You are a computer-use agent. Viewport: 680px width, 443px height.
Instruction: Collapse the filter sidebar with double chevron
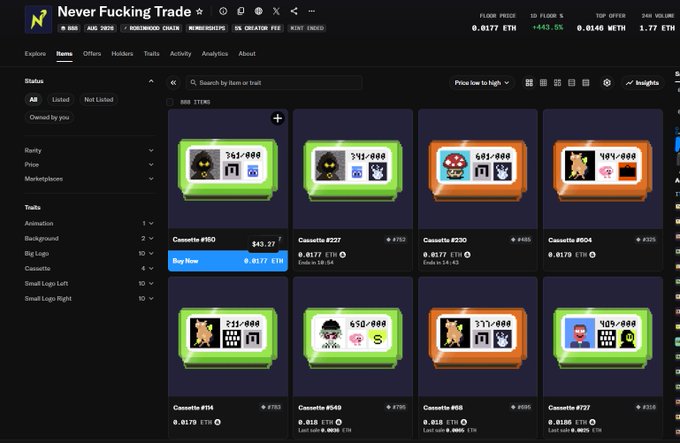tap(173, 83)
